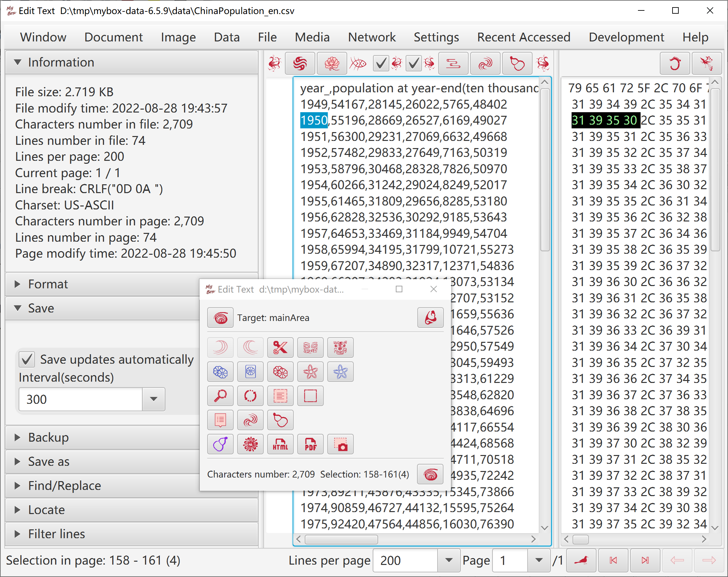
Task: Export text as HTML file
Action: pos(280,444)
